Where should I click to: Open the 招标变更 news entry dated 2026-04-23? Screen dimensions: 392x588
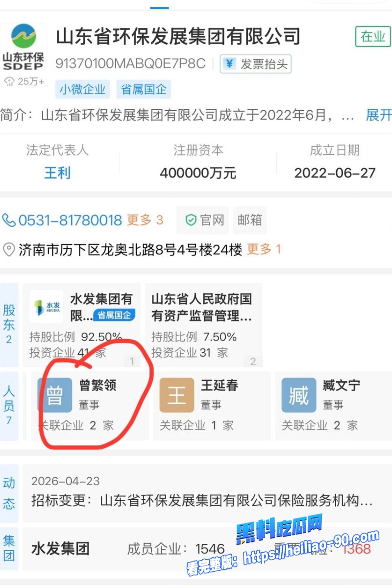(207, 493)
